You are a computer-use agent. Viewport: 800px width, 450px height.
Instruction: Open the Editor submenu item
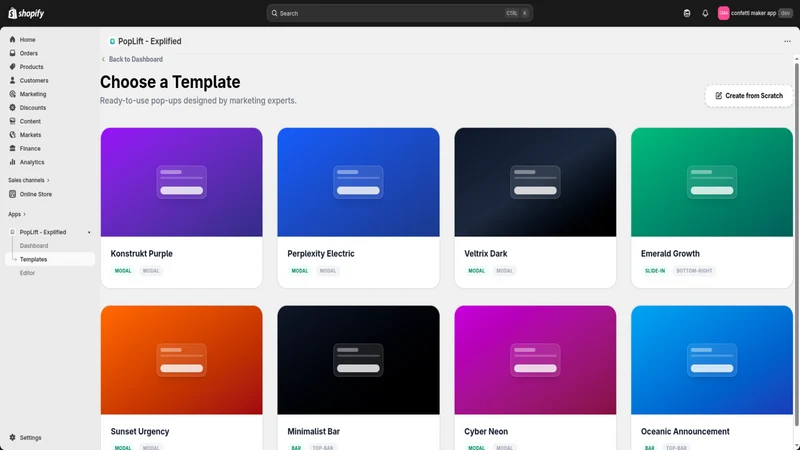[x=28, y=273]
